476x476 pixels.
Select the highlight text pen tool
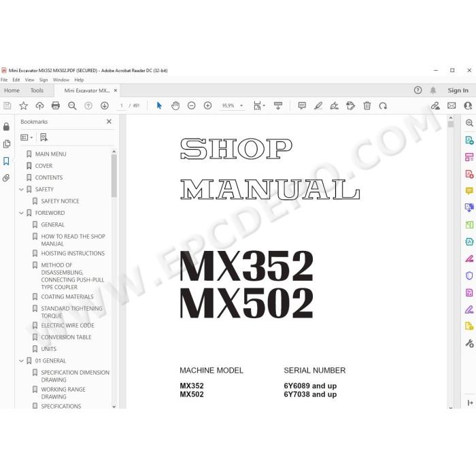[318, 105]
